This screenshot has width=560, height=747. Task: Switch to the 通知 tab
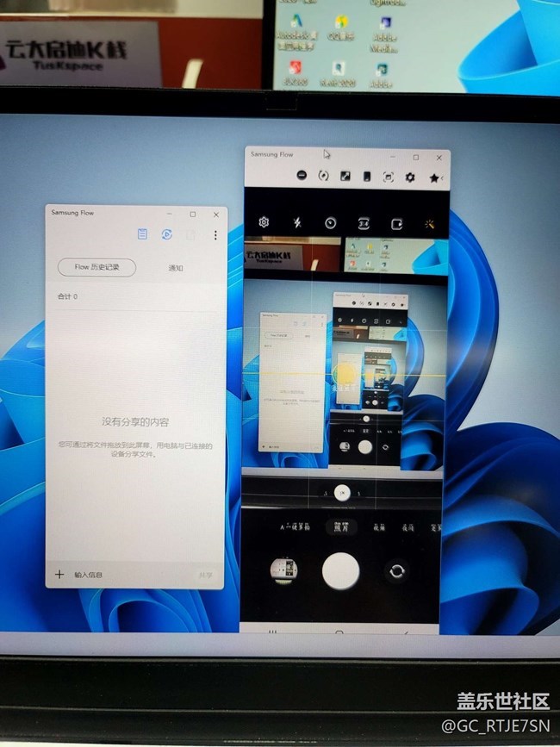click(176, 268)
